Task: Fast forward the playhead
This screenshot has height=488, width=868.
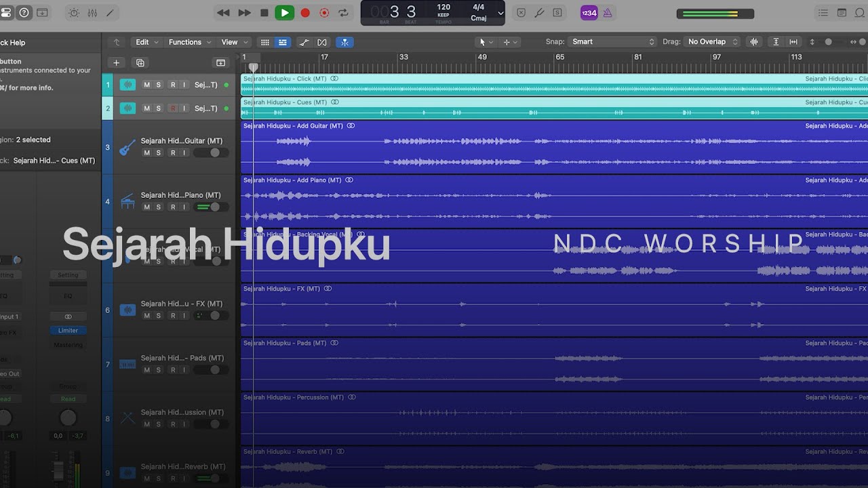Action: (x=245, y=12)
